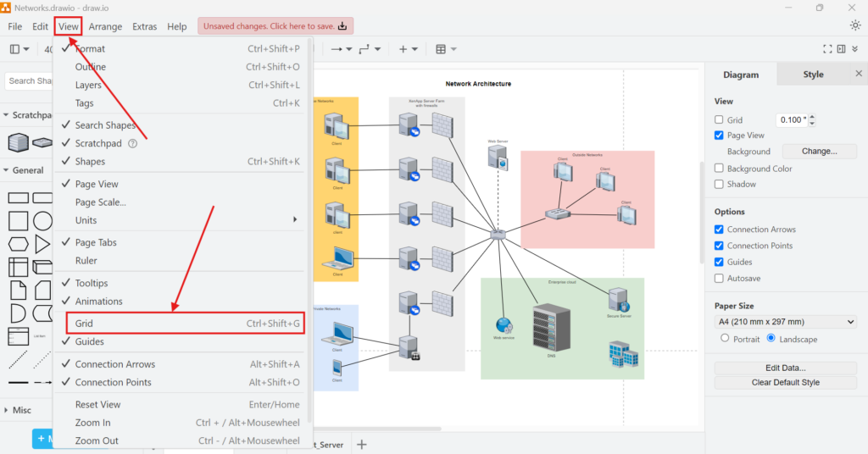The image size is (868, 454).
Task: Close the format panel with X
Action: click(x=854, y=75)
